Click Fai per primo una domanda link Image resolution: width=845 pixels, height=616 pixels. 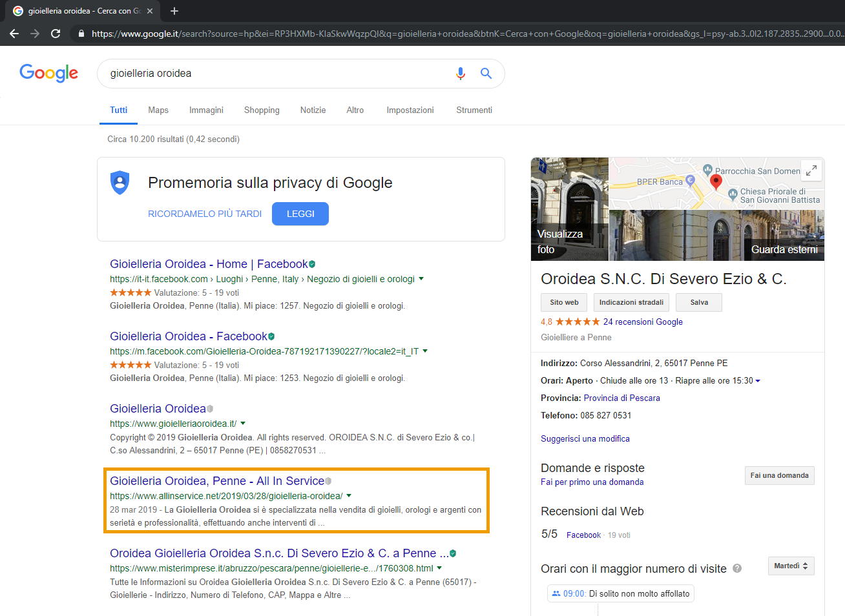[592, 482]
